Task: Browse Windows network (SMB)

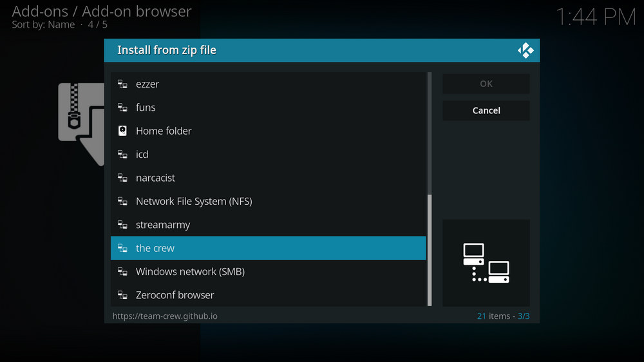Action: pyautogui.click(x=190, y=272)
